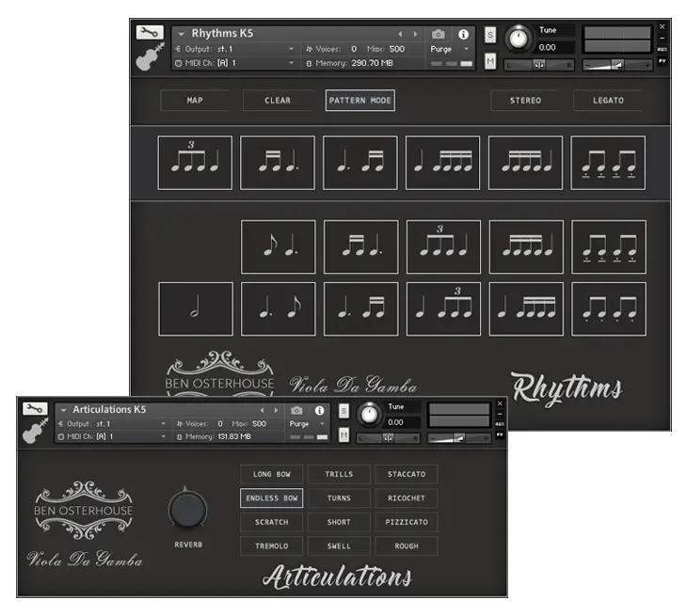Choose the Trills articulation
Screen dimensions: 687x616
pyautogui.click(x=339, y=474)
